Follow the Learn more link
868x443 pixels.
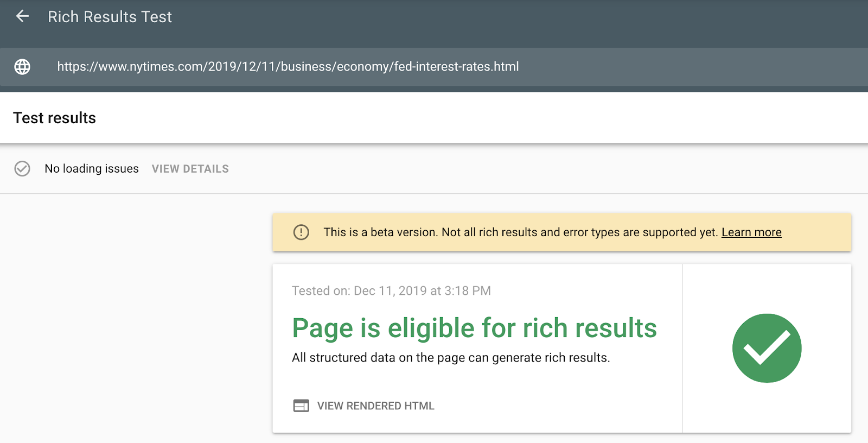coord(751,232)
